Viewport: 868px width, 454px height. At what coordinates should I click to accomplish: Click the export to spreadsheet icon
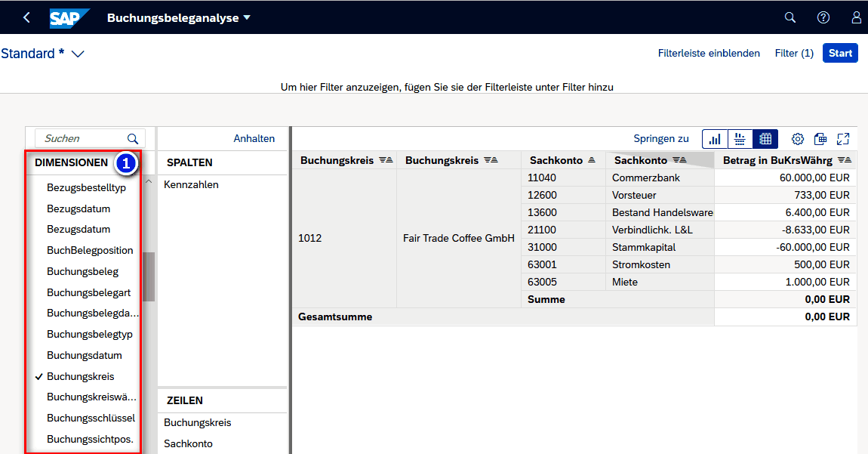click(x=820, y=139)
